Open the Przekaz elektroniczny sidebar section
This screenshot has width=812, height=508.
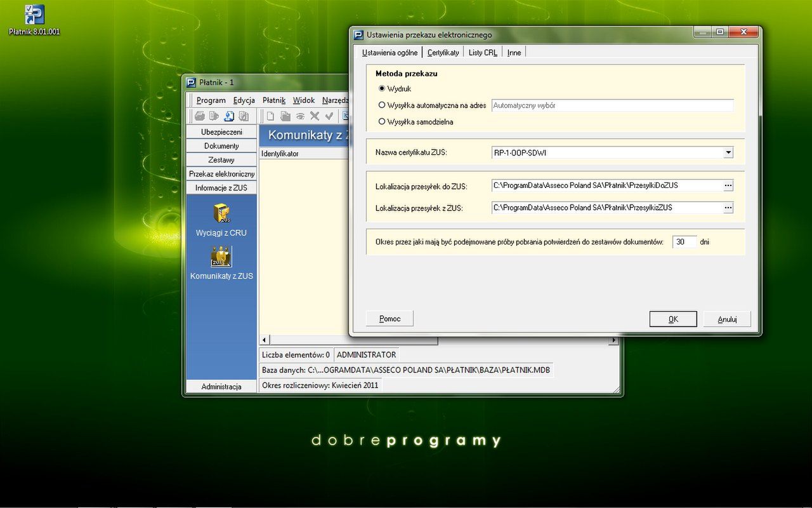[x=221, y=174]
